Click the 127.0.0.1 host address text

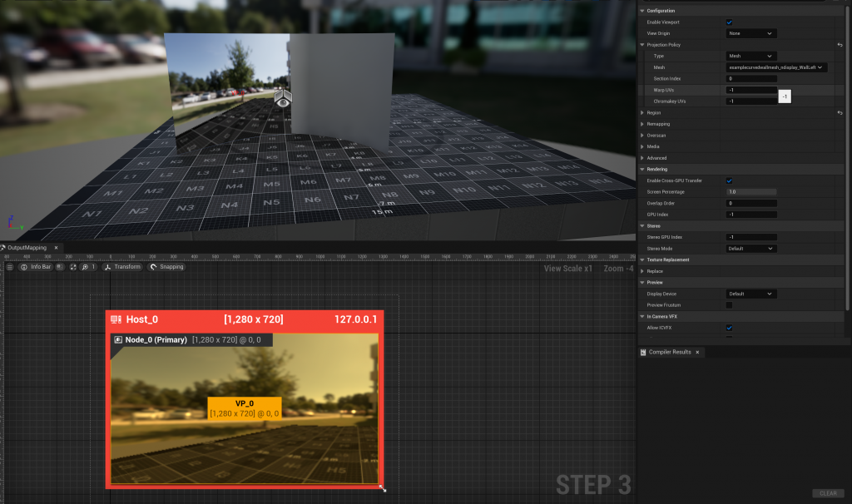tap(355, 319)
